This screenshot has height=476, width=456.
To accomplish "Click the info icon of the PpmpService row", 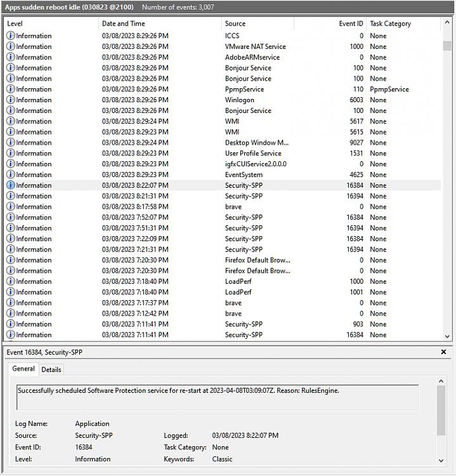I will coord(11,89).
